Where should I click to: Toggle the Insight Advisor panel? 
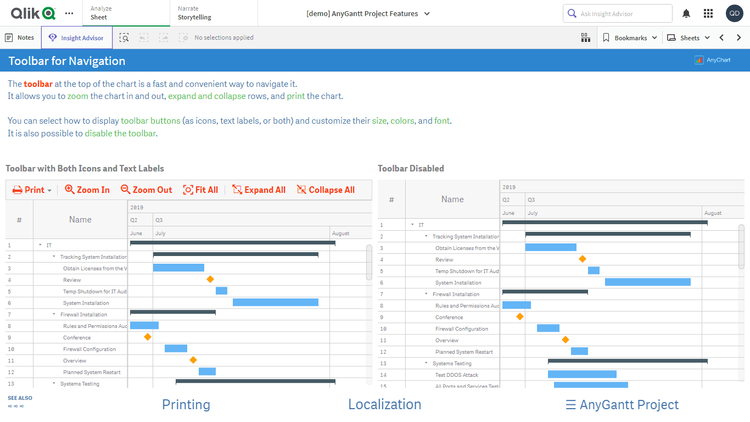coord(75,37)
